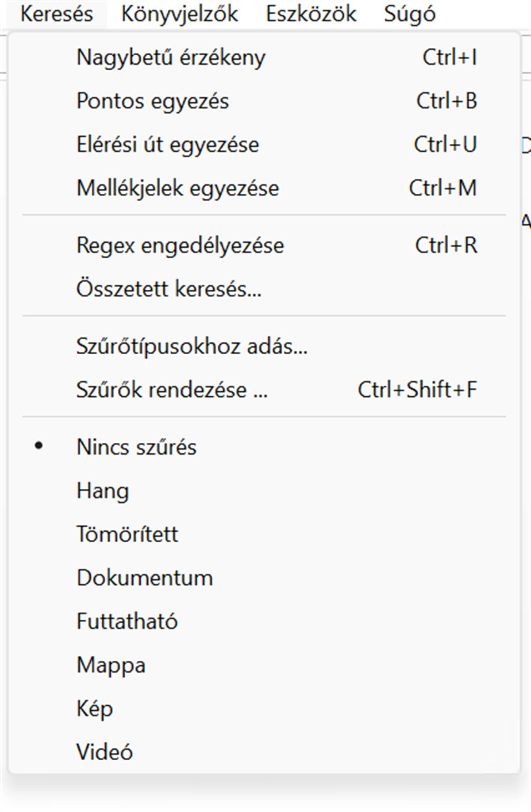
Task: Toggle Elérési út egyezése
Action: pos(168,145)
